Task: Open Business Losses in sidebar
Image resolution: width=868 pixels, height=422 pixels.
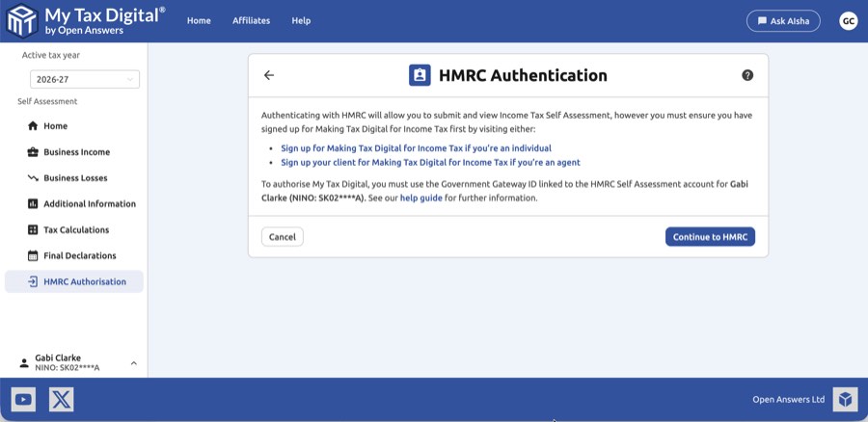Action: pyautogui.click(x=74, y=178)
